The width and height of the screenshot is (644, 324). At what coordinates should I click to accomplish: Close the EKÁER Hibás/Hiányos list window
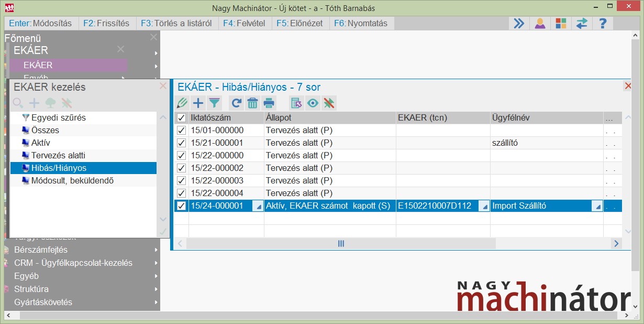[x=628, y=86]
